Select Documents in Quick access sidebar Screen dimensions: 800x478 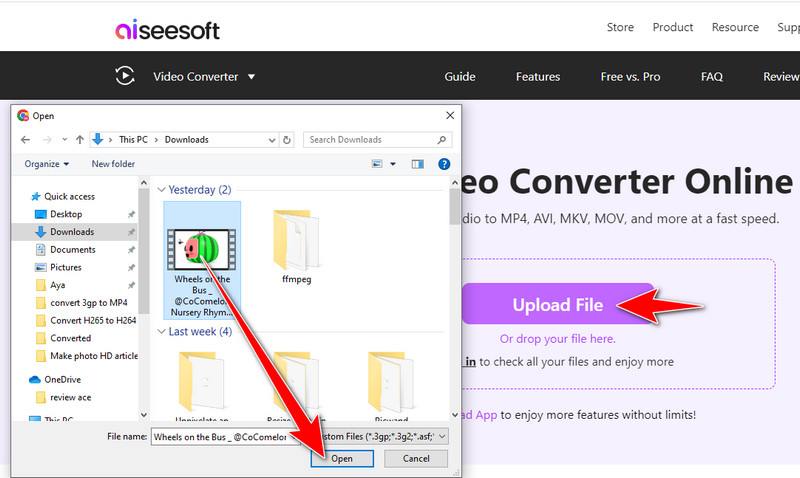(x=72, y=249)
